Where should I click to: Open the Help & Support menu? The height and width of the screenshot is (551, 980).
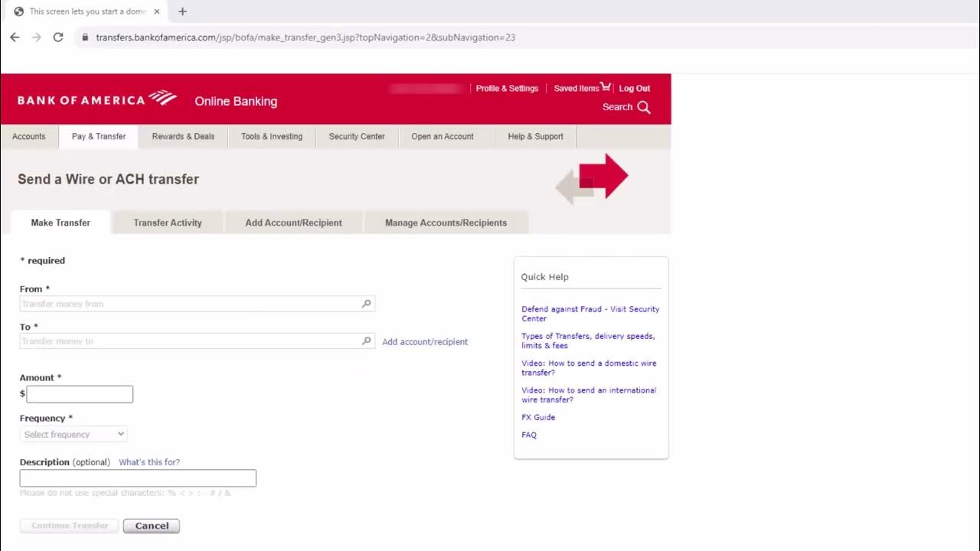click(535, 136)
